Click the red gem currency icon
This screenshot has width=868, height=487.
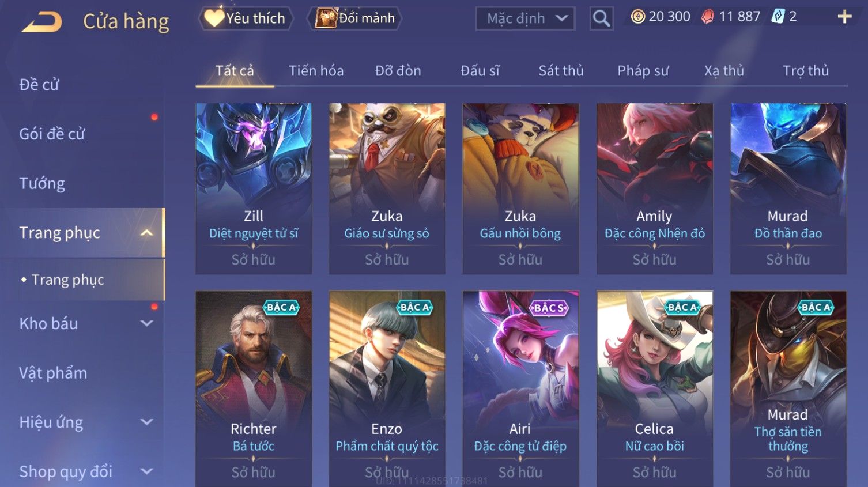click(x=707, y=17)
